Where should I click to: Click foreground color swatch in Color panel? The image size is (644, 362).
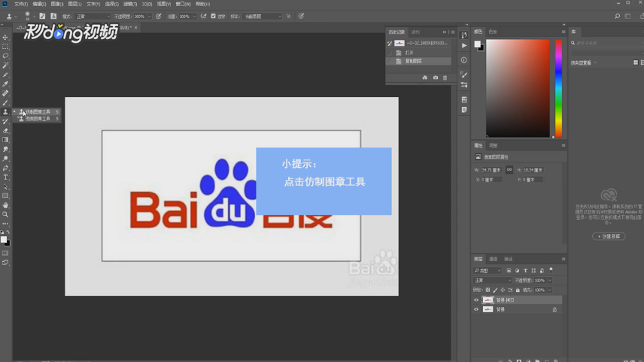[477, 44]
